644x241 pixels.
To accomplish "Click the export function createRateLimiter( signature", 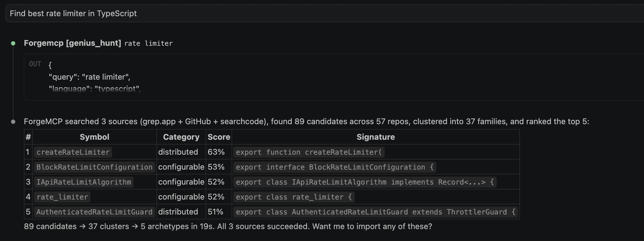I will coord(309,152).
